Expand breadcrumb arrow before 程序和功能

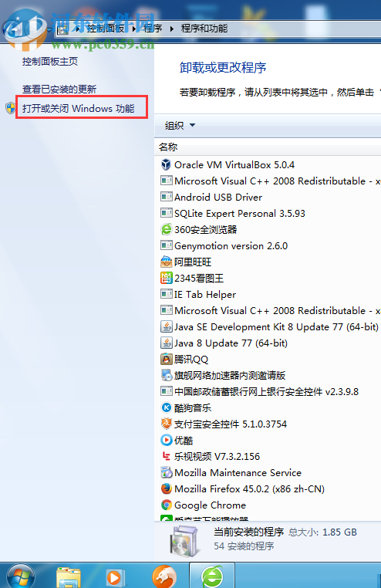coord(171,29)
